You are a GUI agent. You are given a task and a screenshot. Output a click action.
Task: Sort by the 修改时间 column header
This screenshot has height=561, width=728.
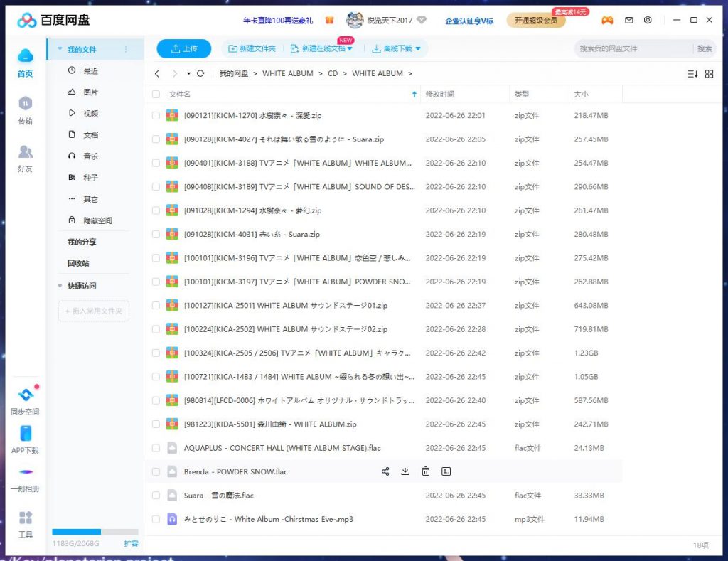point(439,95)
